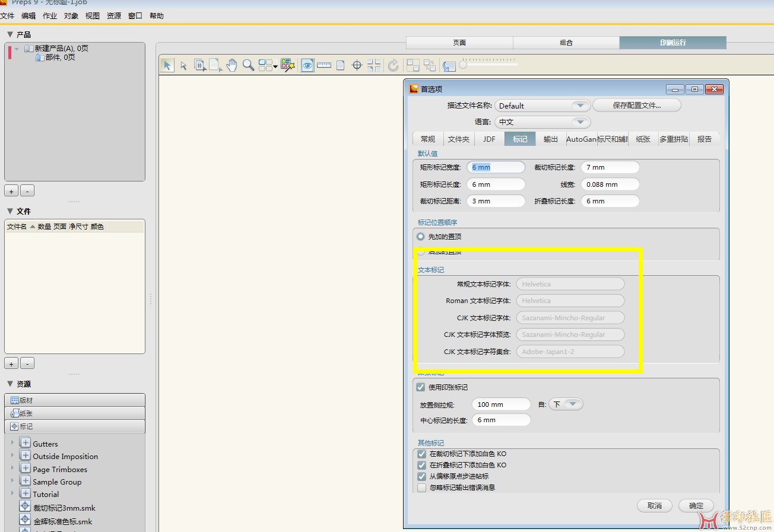The height and width of the screenshot is (532, 774).
Task: Open the 页面 view tab
Action: pos(459,43)
